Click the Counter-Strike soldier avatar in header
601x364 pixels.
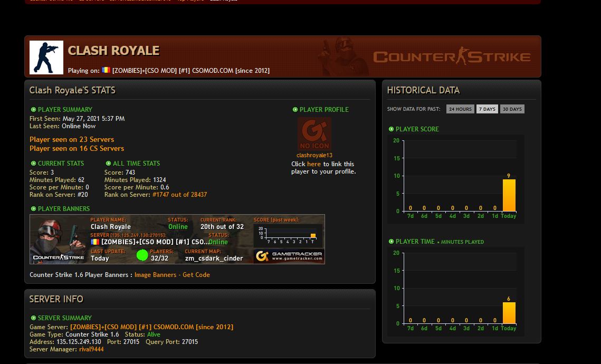46,58
